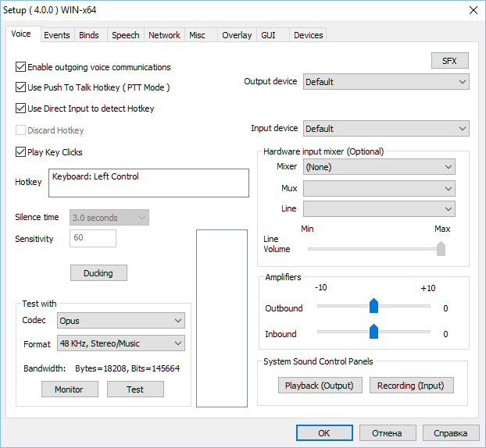
Task: Open the Mixer dropdown list
Action: pyautogui.click(x=379, y=167)
